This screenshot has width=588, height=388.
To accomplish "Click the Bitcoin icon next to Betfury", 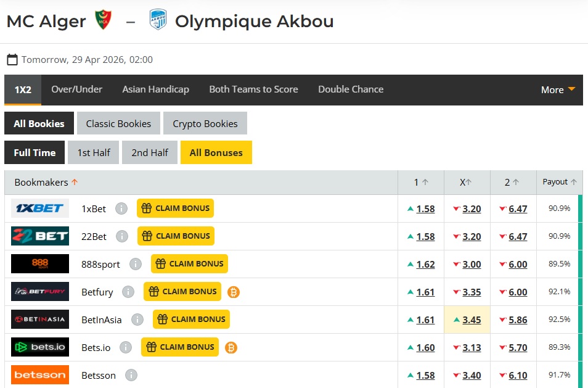I will (x=234, y=292).
